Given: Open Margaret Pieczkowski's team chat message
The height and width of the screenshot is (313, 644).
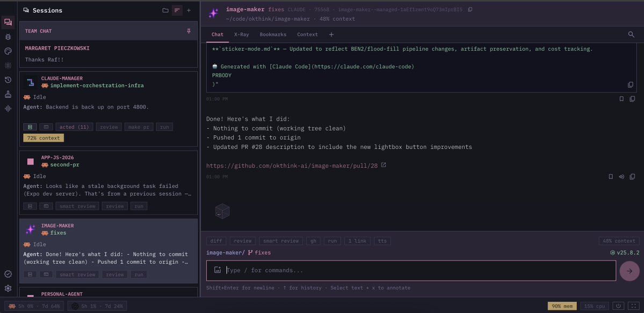Looking at the screenshot, I should pos(108,54).
